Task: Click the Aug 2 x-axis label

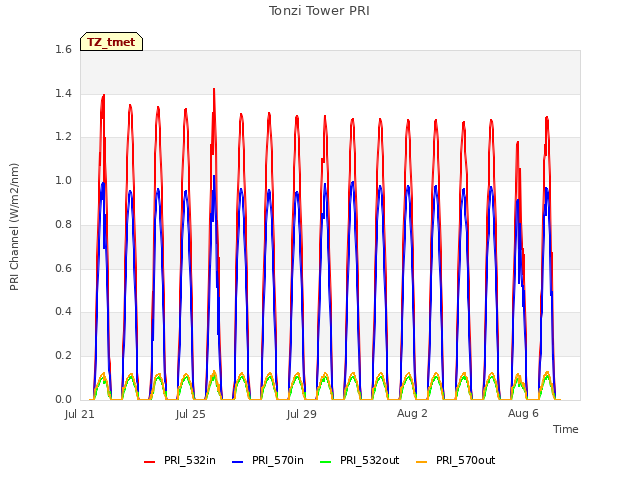Action: [412, 413]
